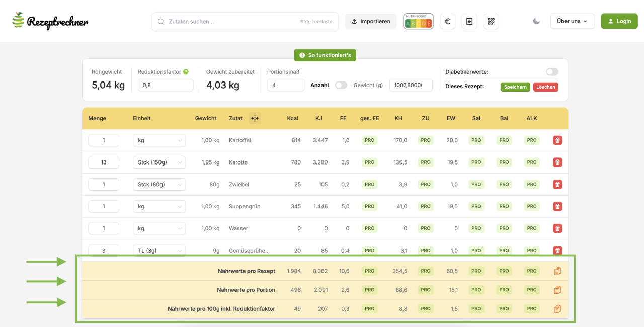Toggle between Anzahl and Gewicht

[341, 85]
